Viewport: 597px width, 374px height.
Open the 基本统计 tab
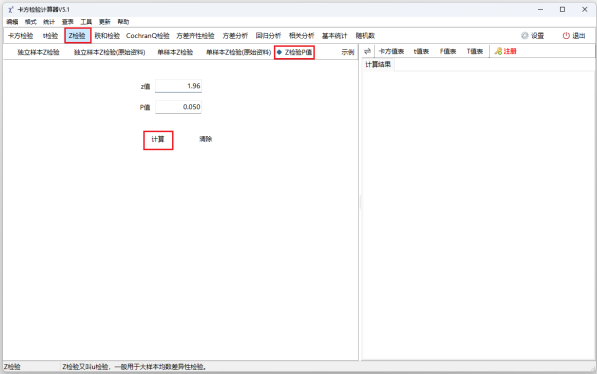point(335,36)
